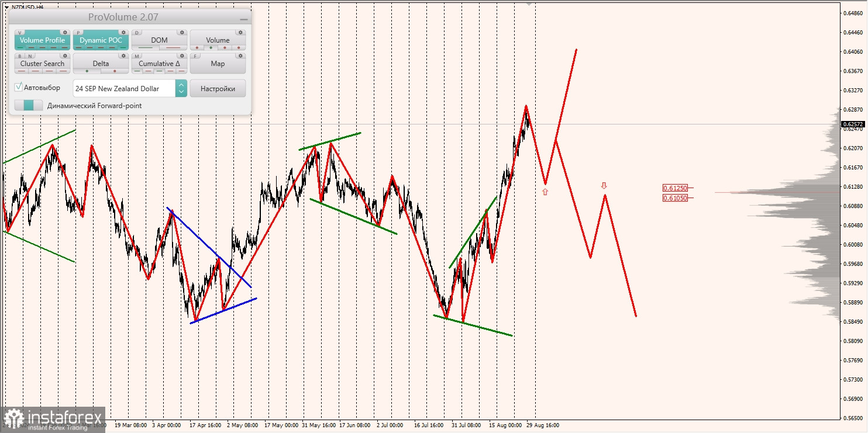Open the Настройки settings button
Viewport: 868px width, 433px height.
218,88
